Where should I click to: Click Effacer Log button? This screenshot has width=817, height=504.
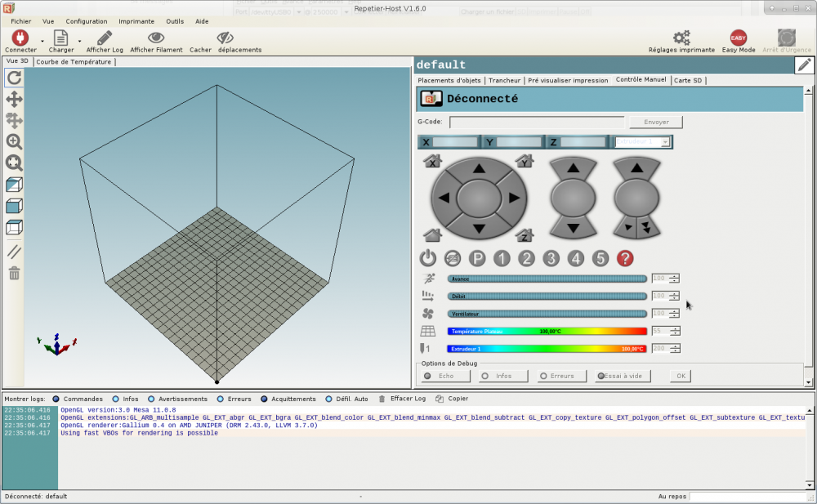tap(402, 399)
